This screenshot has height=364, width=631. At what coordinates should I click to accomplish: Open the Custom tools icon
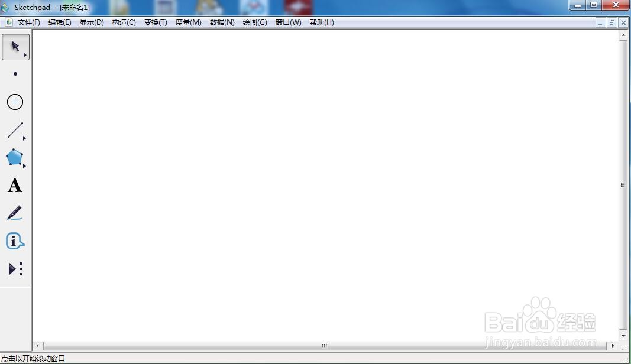15,269
